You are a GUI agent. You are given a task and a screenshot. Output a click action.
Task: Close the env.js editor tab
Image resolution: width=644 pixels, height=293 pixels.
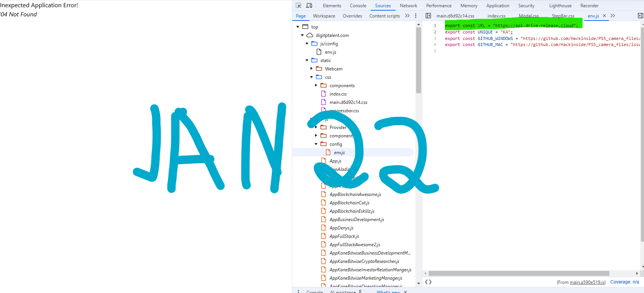tap(604, 16)
